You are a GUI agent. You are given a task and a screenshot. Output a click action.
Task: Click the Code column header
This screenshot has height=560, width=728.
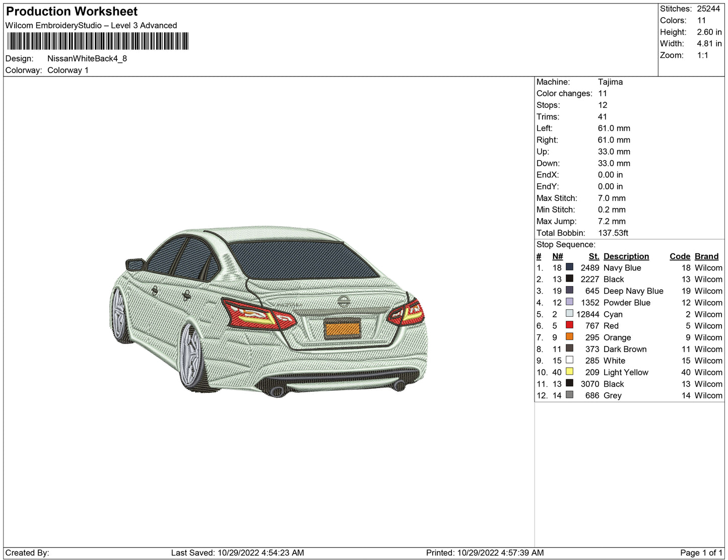[680, 256]
